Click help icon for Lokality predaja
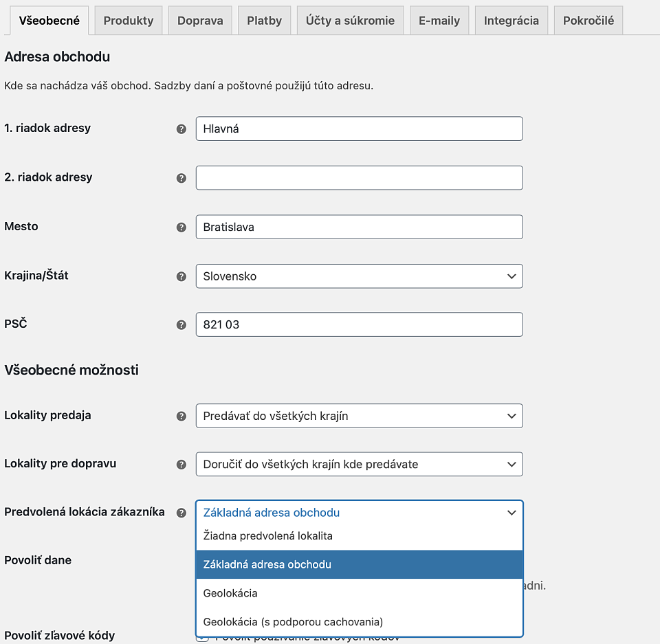The width and height of the screenshot is (660, 644). [181, 416]
